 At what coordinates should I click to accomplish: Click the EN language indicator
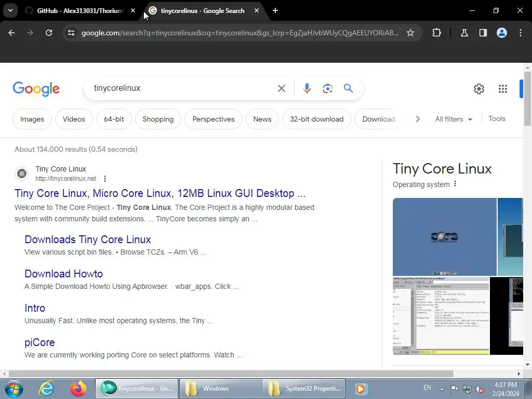(x=427, y=388)
